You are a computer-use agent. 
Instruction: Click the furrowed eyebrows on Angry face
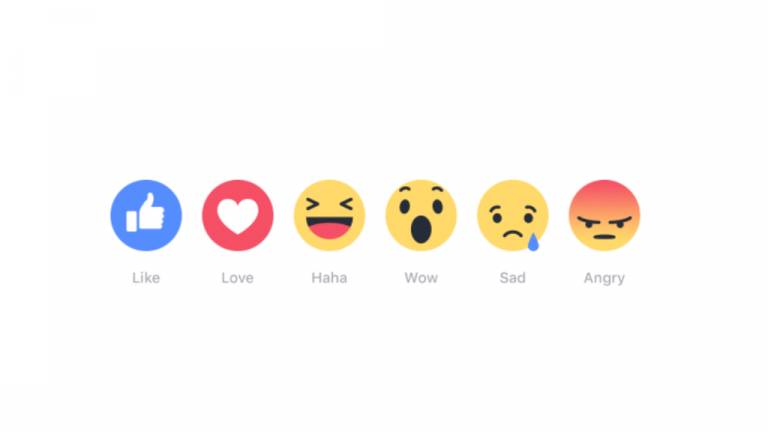click(604, 220)
